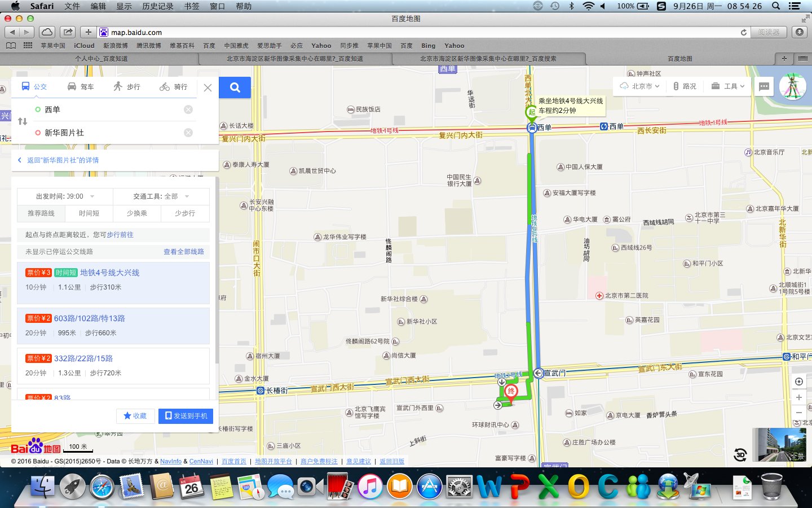Click the 3D view icon

tap(740, 454)
